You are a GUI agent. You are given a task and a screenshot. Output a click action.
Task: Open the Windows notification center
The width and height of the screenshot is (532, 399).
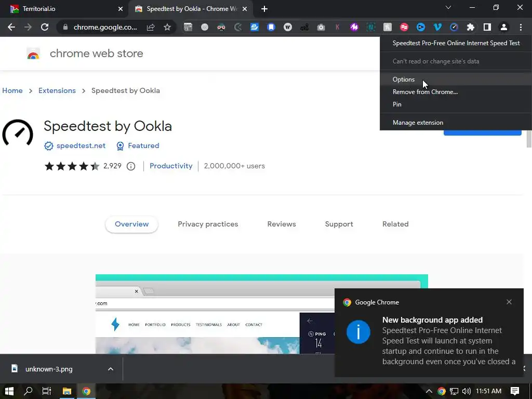click(x=515, y=391)
